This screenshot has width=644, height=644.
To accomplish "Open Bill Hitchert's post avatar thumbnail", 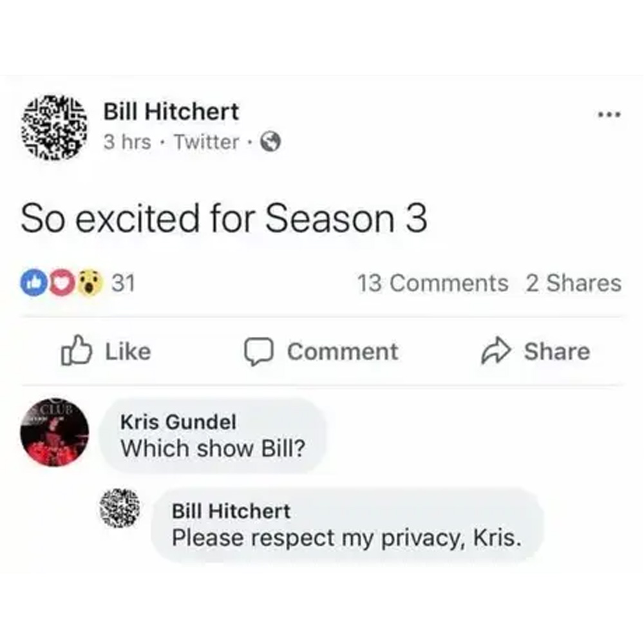I will (x=55, y=127).
